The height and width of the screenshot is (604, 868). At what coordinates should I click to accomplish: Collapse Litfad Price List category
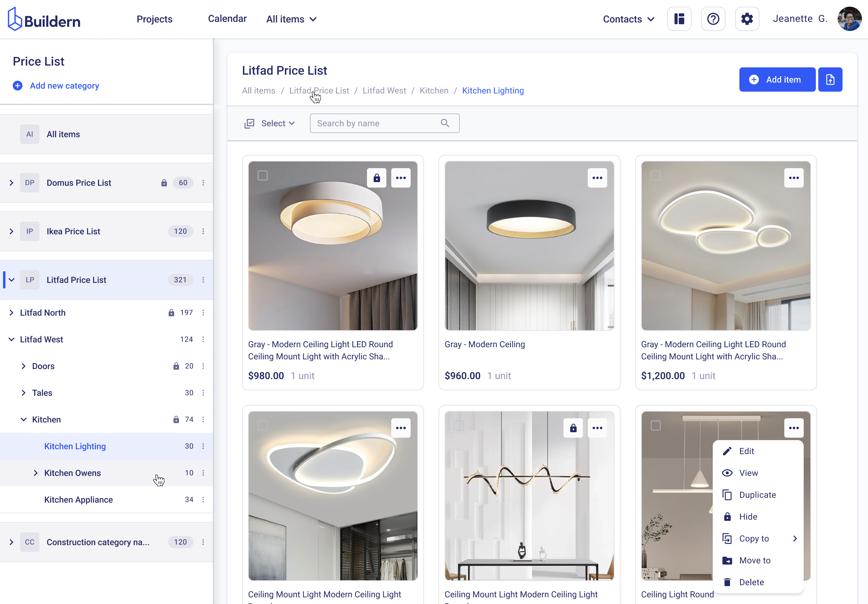(x=11, y=280)
